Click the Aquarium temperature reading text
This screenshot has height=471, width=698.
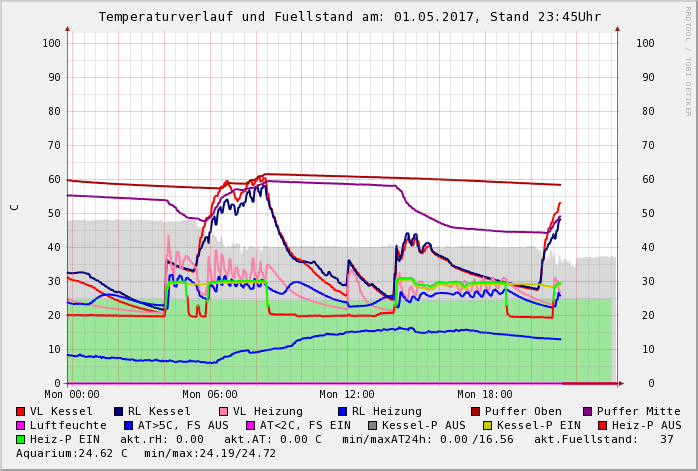(x=72, y=453)
